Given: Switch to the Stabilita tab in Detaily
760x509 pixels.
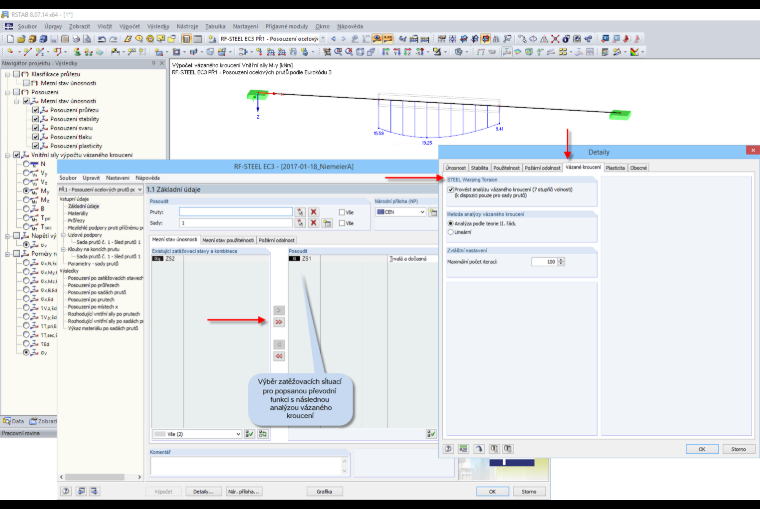Looking at the screenshot, I should tap(479, 168).
